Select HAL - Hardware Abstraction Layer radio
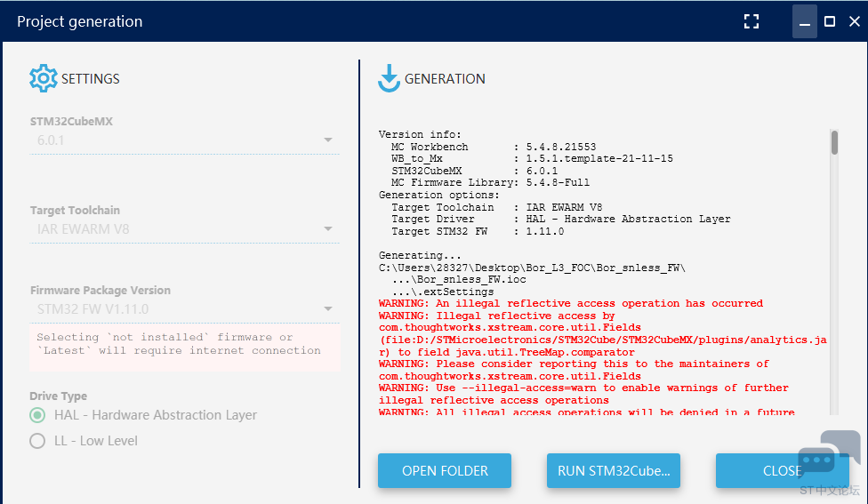The height and width of the screenshot is (504, 868). pos(37,415)
